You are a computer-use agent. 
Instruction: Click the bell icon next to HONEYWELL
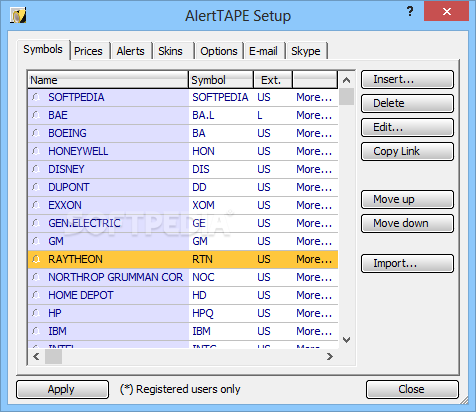tap(36, 151)
